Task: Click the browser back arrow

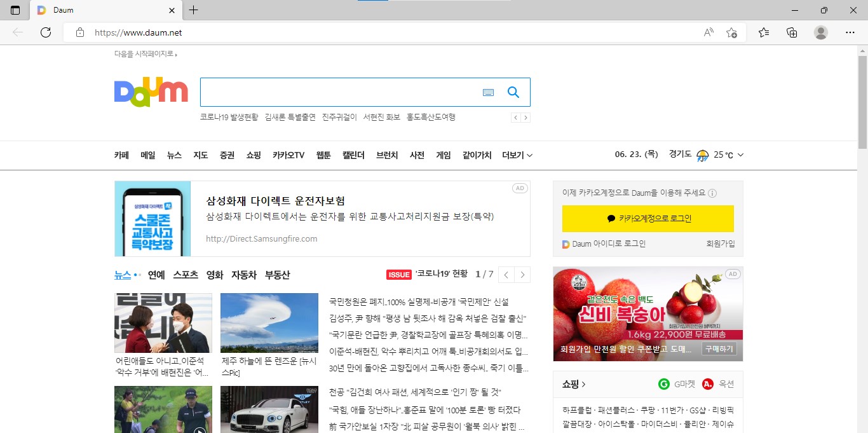Action: pos(18,32)
